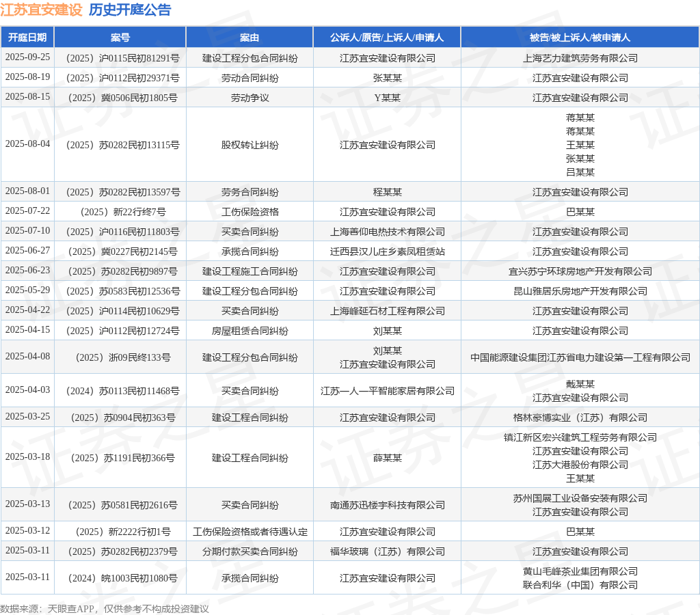Click plaintiff Y某某
Screen dimensions: 700x615
point(387,98)
